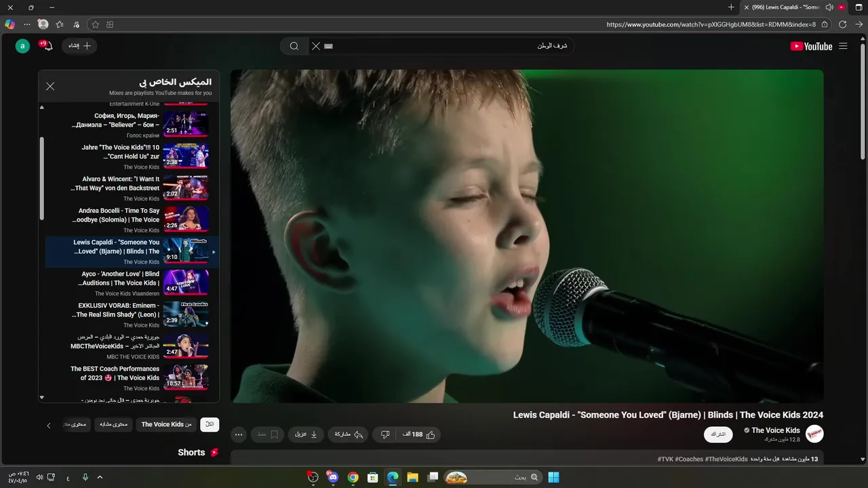Play the Believer playlist video thumbnail
This screenshot has height=488, width=868.
[186, 124]
